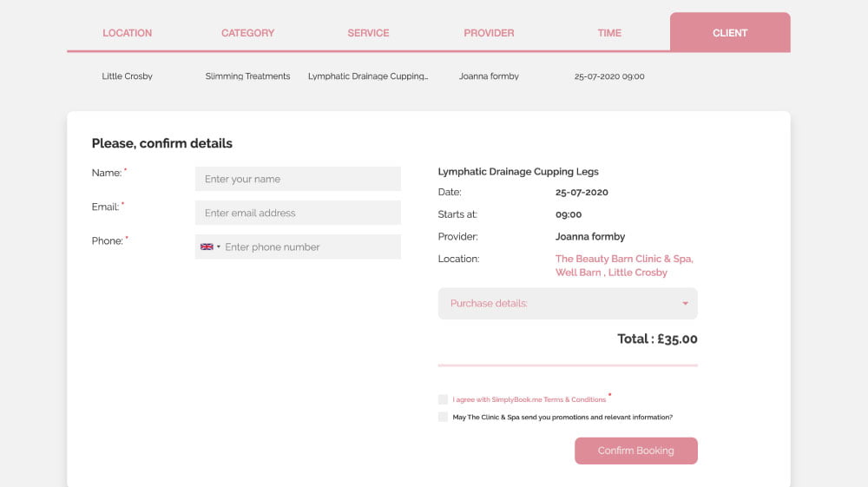Switch to the Location tab
The image size is (868, 487).
pyautogui.click(x=127, y=33)
